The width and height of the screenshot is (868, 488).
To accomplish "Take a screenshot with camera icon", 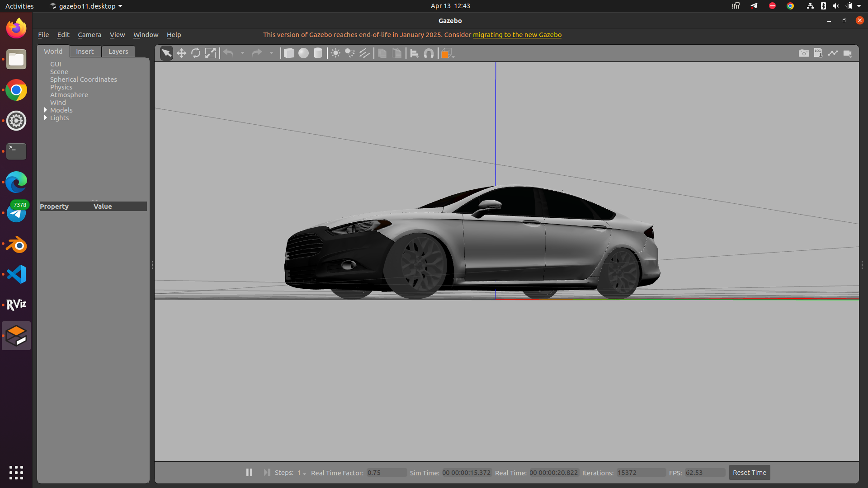I will [x=804, y=53].
